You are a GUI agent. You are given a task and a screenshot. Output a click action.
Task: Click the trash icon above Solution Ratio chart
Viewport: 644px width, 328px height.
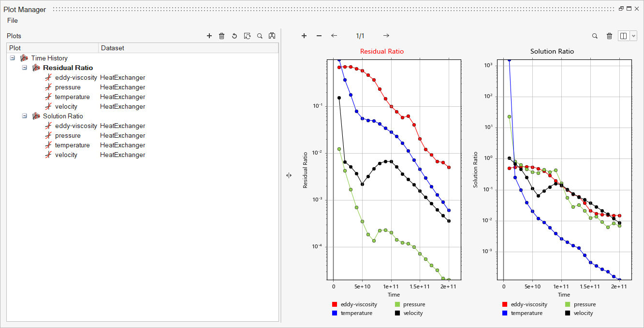click(610, 36)
